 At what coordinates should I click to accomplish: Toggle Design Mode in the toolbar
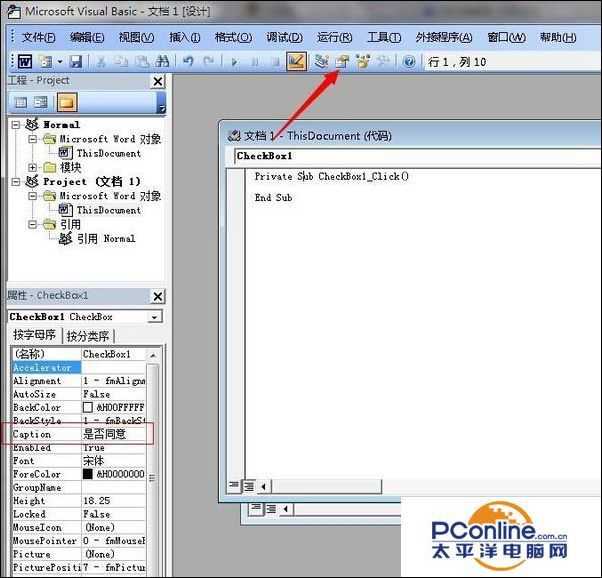tap(296, 61)
